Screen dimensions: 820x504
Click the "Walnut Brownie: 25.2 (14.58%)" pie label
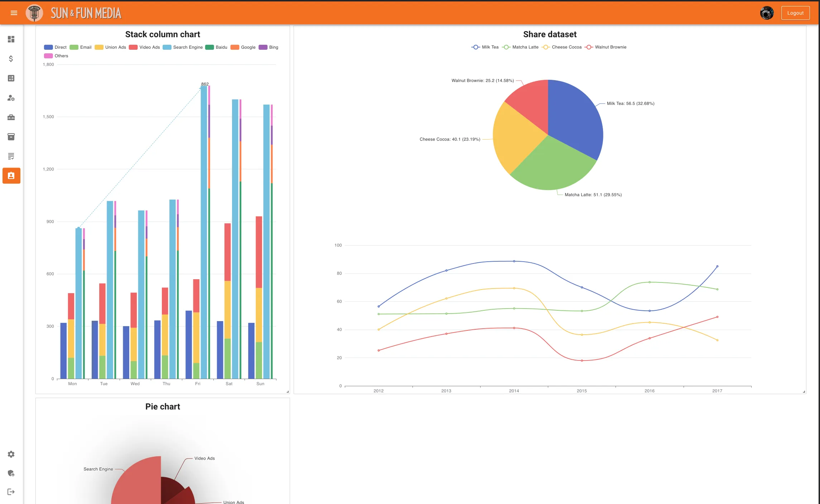[x=483, y=81]
